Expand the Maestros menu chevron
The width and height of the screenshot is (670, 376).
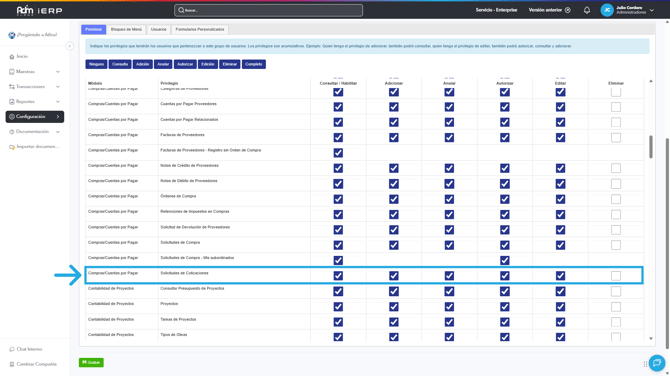[x=58, y=72]
